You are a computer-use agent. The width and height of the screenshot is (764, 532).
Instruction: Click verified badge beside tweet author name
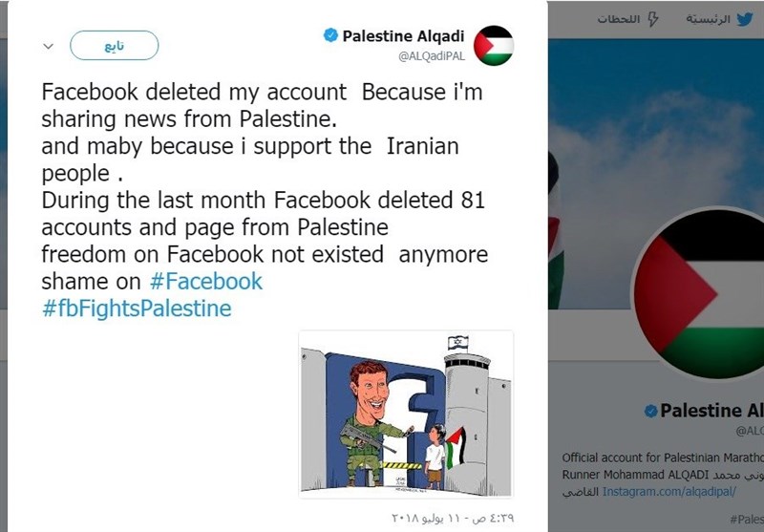coord(330,35)
